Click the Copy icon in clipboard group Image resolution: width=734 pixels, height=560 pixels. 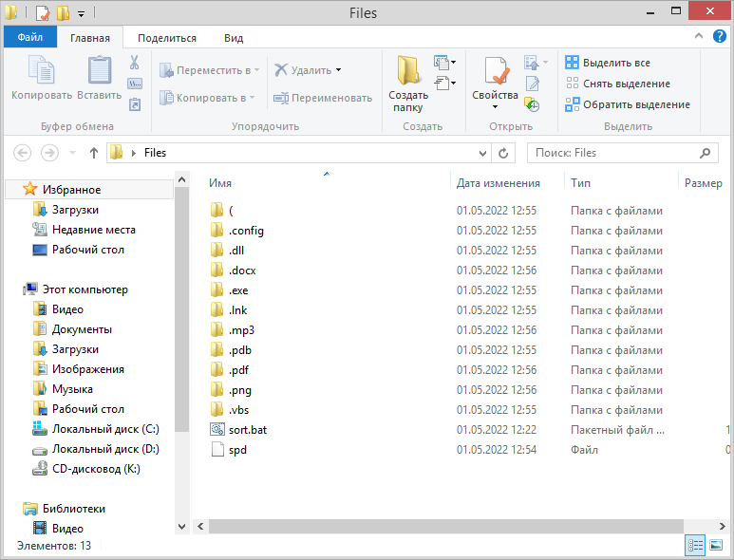pyautogui.click(x=42, y=70)
